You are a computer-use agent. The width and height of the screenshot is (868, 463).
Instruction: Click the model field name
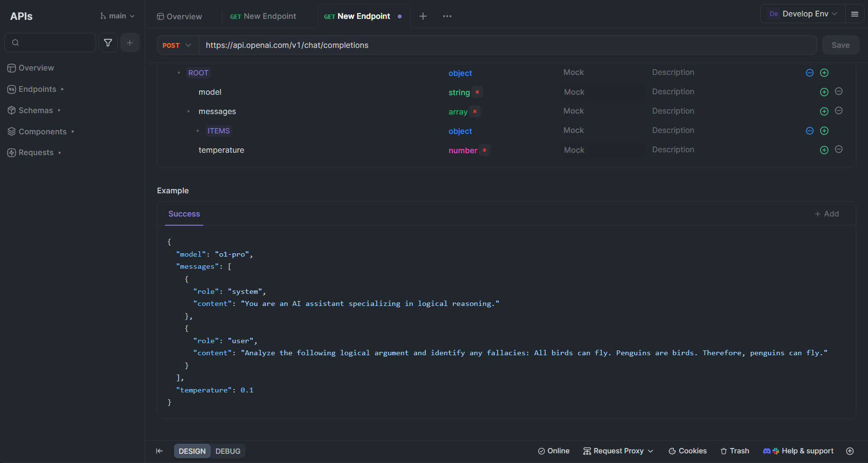point(210,92)
